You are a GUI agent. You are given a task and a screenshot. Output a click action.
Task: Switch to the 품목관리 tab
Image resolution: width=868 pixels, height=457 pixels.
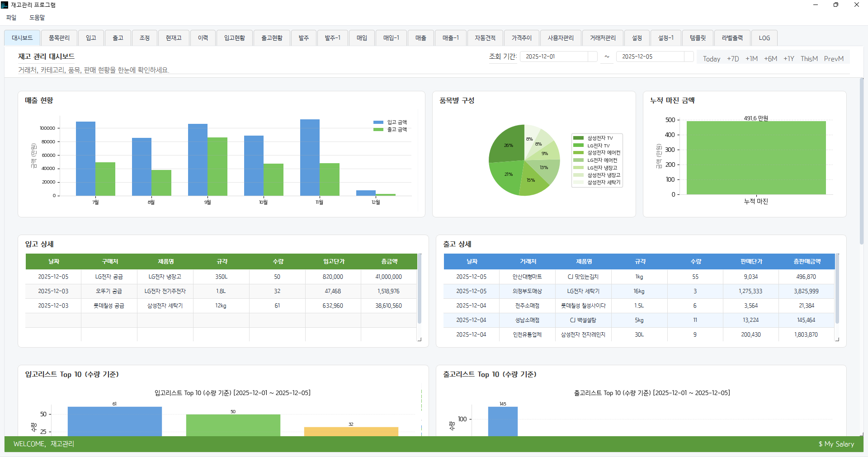tap(59, 38)
